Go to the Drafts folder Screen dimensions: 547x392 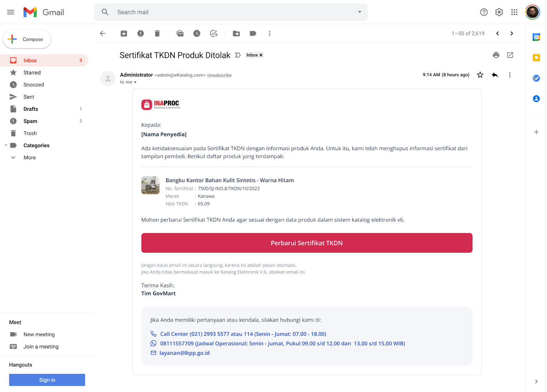point(31,109)
